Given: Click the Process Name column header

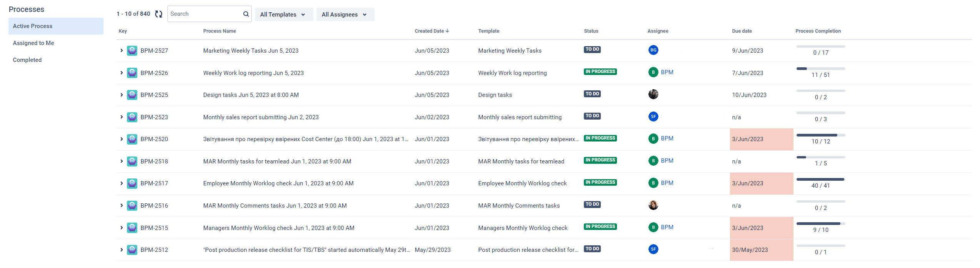Looking at the screenshot, I should click(220, 31).
